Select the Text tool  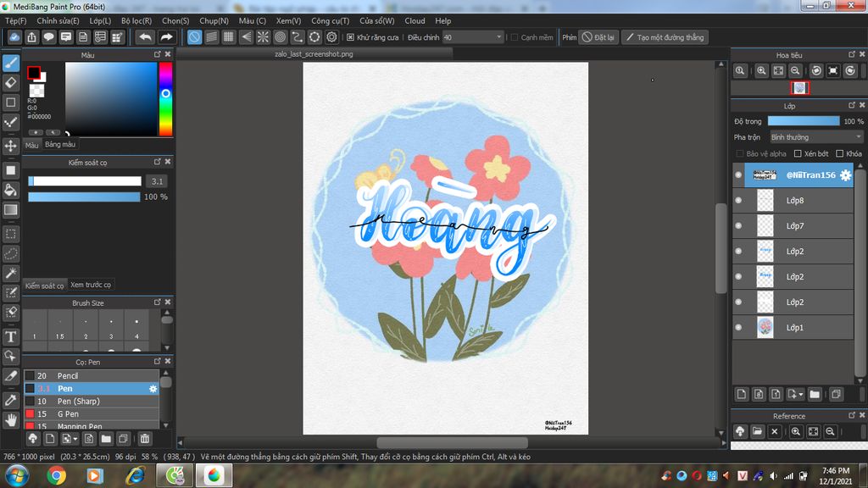point(11,336)
